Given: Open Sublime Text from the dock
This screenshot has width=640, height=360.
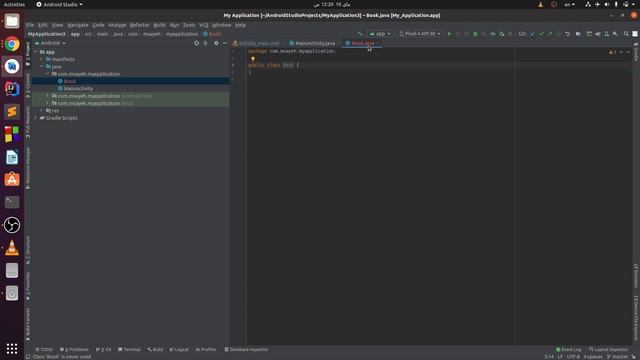Looking at the screenshot, I should [x=12, y=111].
